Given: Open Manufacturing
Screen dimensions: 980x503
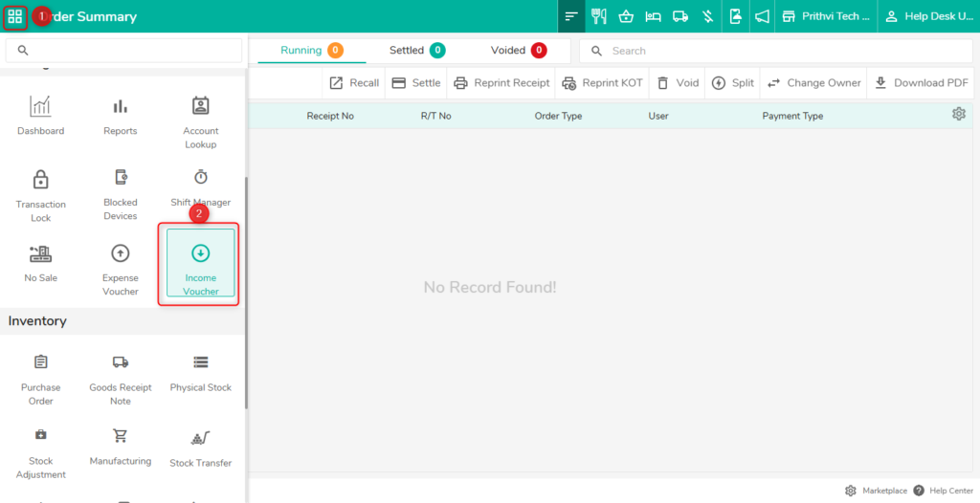Looking at the screenshot, I should coord(121,447).
